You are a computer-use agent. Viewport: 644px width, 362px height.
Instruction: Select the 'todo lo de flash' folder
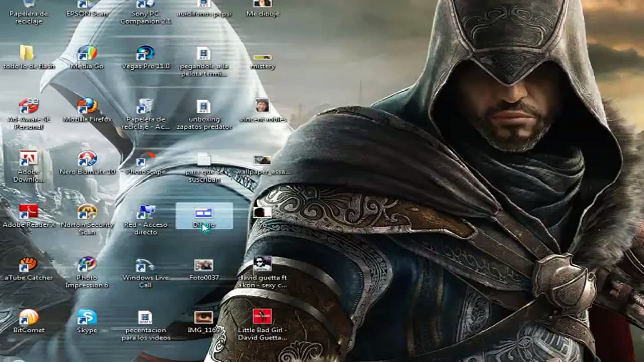coord(26,53)
